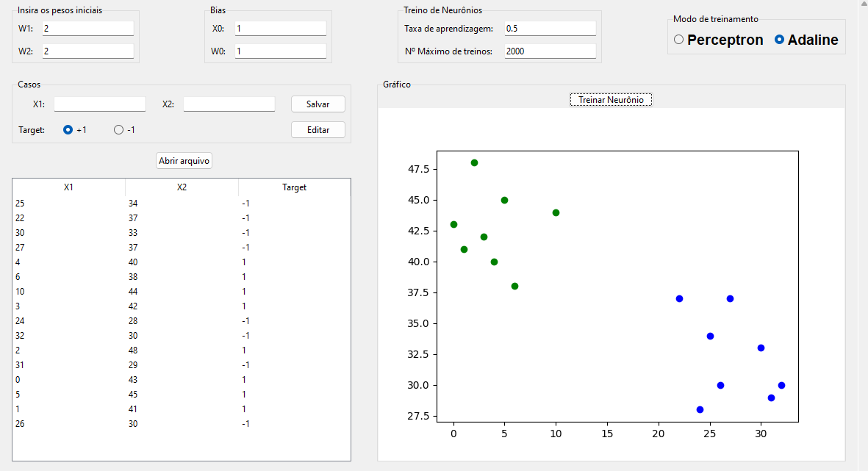Viewport: 868px width, 471px height.
Task: Click the Salvar button
Action: point(318,104)
